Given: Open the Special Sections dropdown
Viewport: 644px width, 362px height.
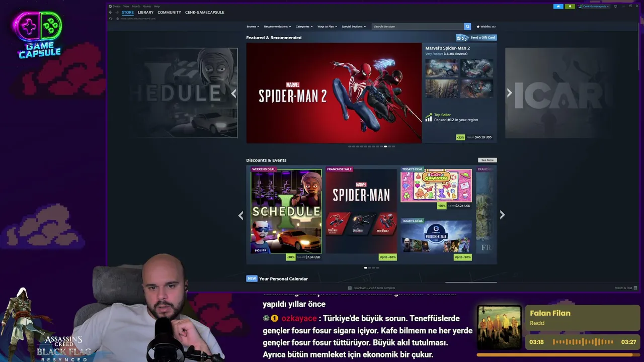Looking at the screenshot, I should 353,27.
